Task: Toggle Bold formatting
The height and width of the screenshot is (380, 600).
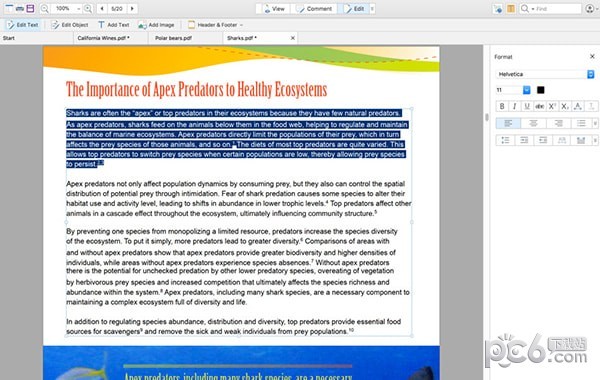Action: (x=502, y=106)
